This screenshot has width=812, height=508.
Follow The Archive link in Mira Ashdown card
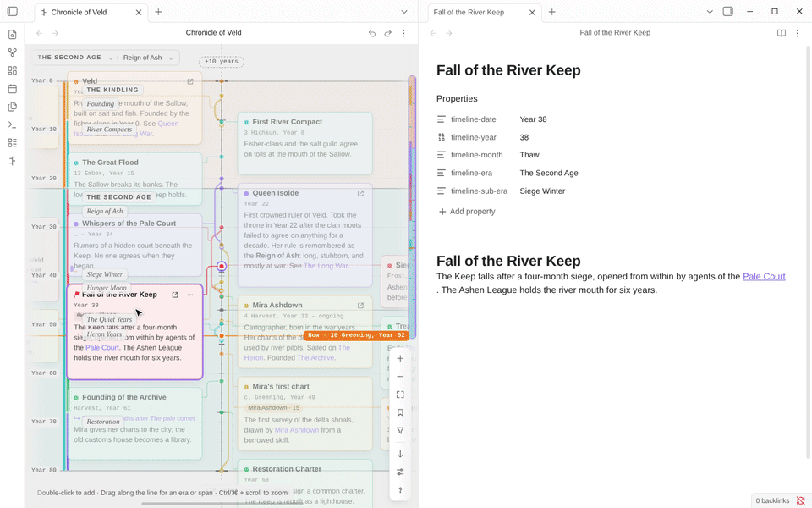315,357
